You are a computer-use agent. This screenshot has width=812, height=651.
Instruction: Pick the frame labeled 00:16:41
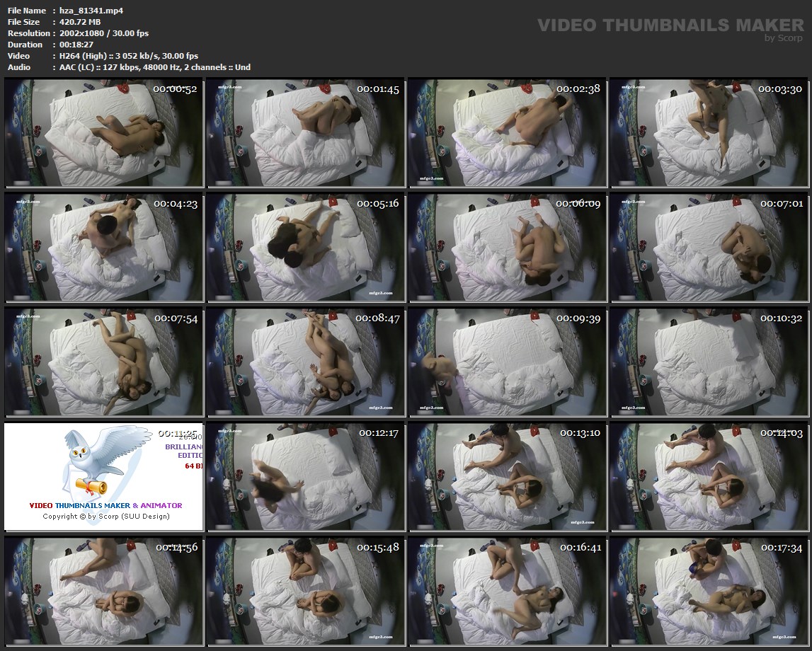pyautogui.click(x=508, y=591)
